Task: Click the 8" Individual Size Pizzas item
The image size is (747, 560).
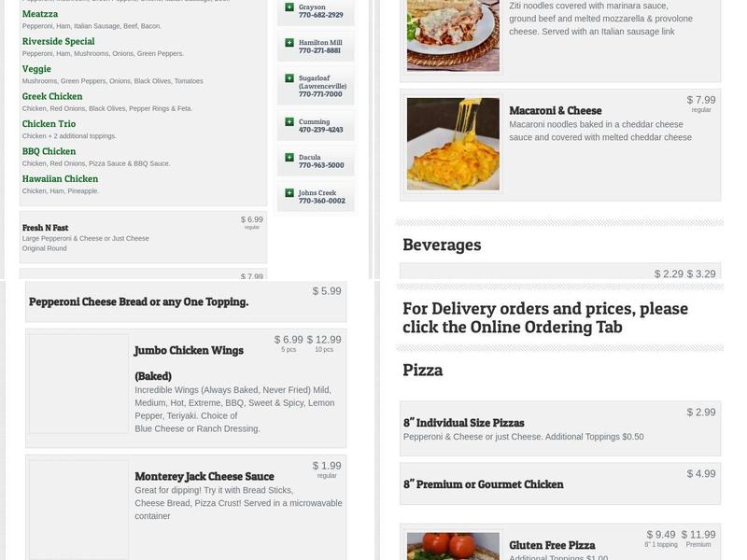Action: pos(560,428)
